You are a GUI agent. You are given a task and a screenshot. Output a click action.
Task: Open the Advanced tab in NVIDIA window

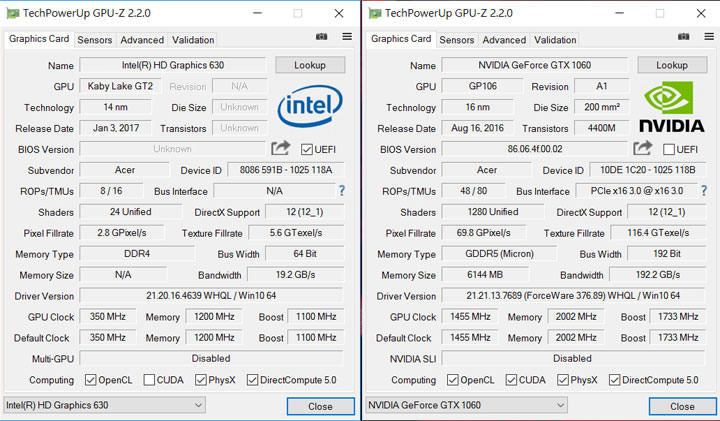coord(504,40)
